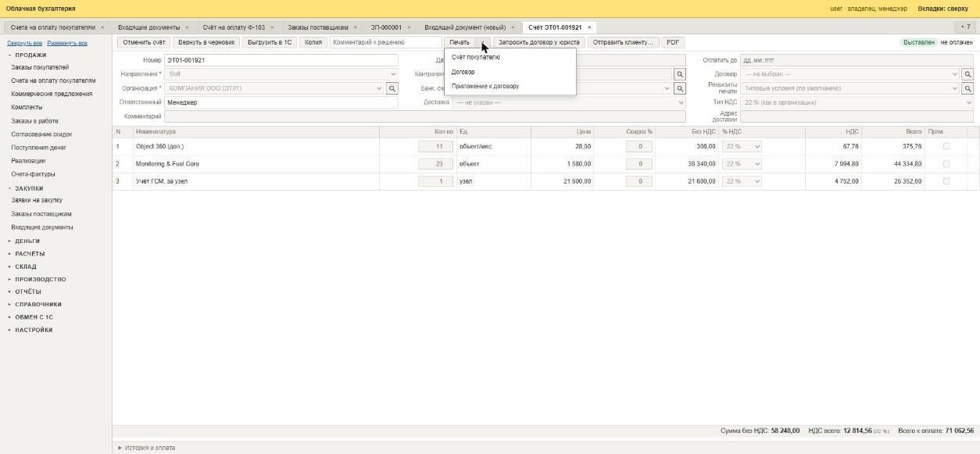Open lookup icon beside Договор dropdown
This screenshot has width=980, height=454.
tap(967, 74)
